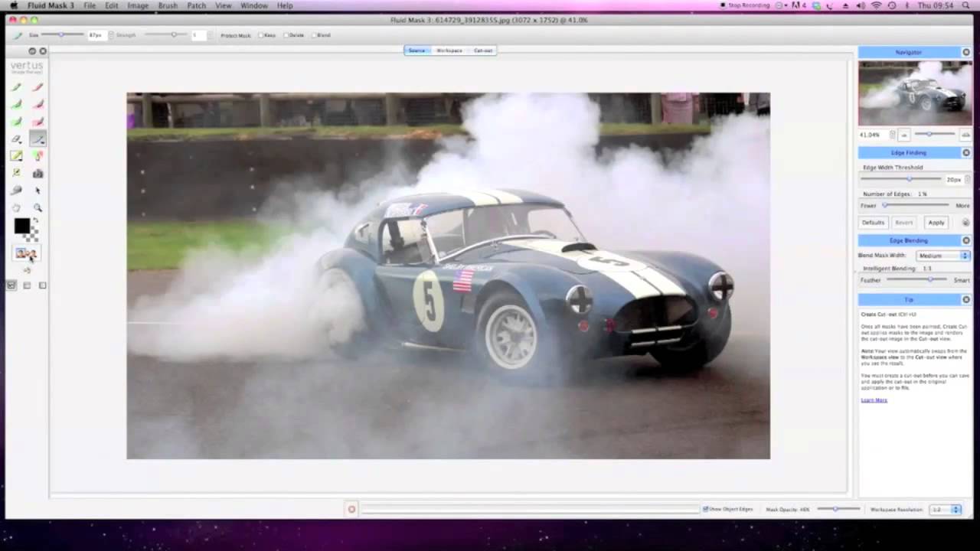Click the Intelligent Blending Feather-Smart slider
The width and height of the screenshot is (980, 551).
[918, 280]
